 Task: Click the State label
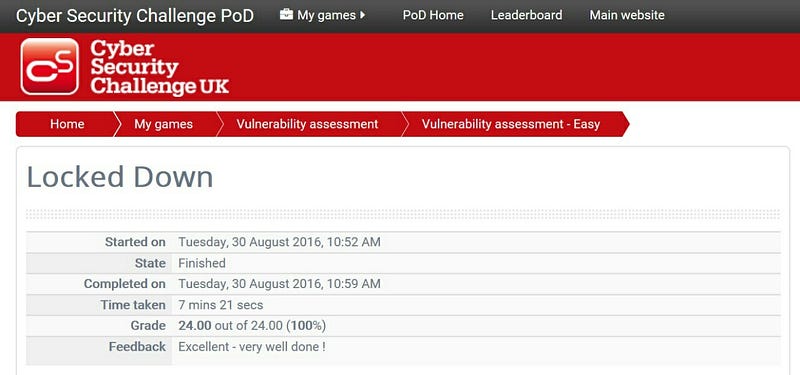(150, 263)
